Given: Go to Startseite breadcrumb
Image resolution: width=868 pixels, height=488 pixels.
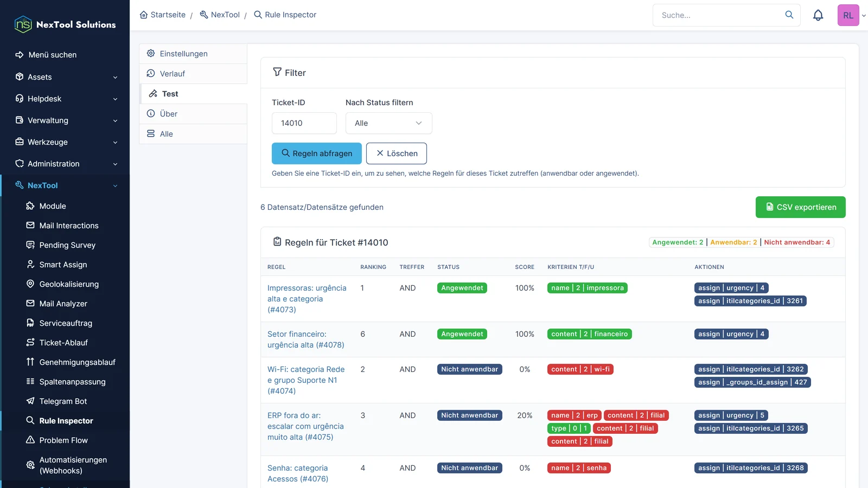Looking at the screenshot, I should pos(163,15).
